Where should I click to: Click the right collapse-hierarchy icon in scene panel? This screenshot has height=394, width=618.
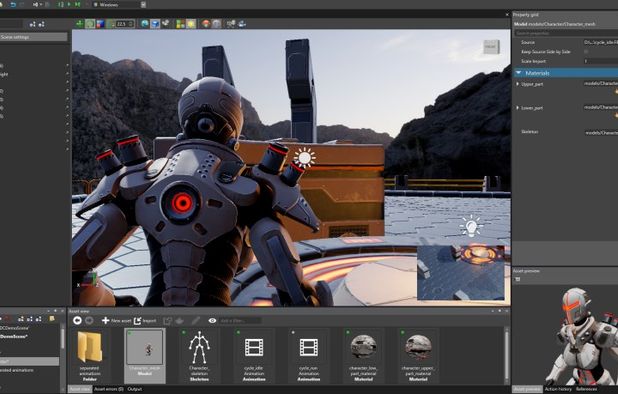point(41,24)
